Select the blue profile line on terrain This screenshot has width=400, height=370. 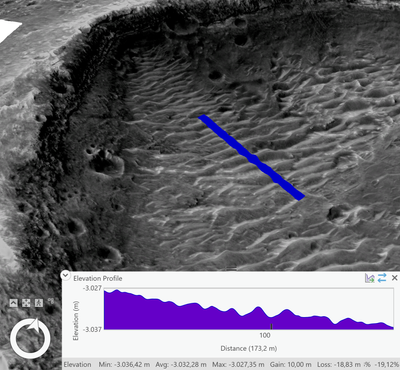point(251,157)
